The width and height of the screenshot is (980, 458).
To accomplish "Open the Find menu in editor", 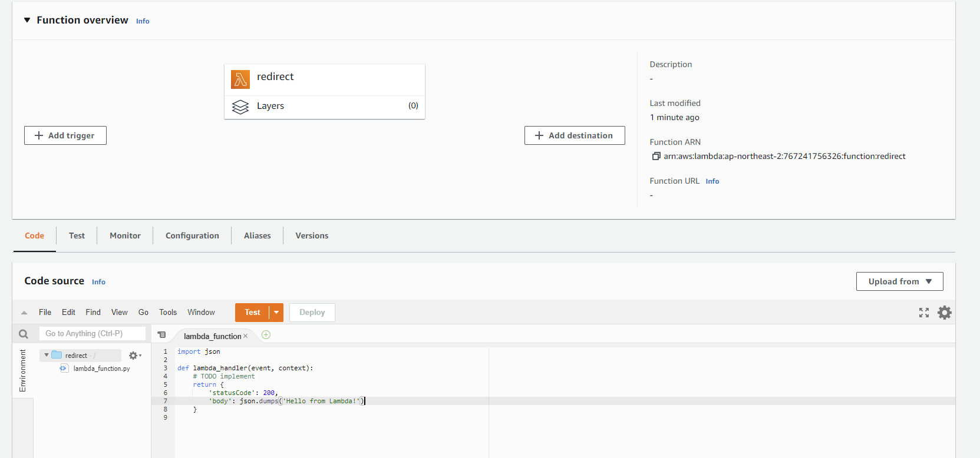I will click(x=93, y=313).
